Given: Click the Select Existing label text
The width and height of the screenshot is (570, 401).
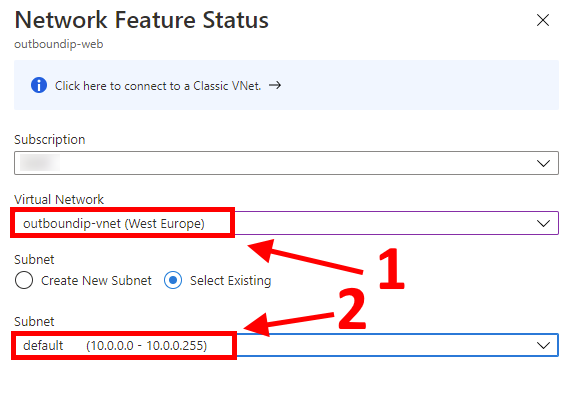Looking at the screenshot, I should coord(230,281).
